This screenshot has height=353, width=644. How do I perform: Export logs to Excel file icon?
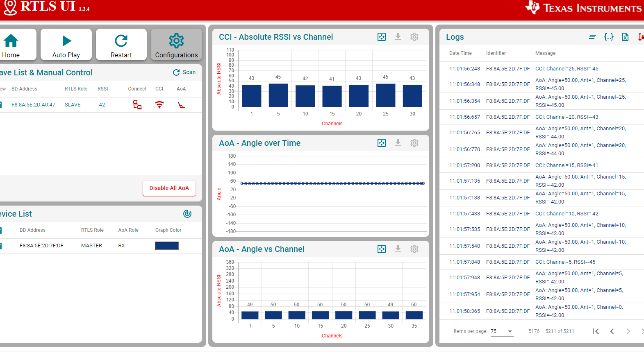click(x=625, y=37)
